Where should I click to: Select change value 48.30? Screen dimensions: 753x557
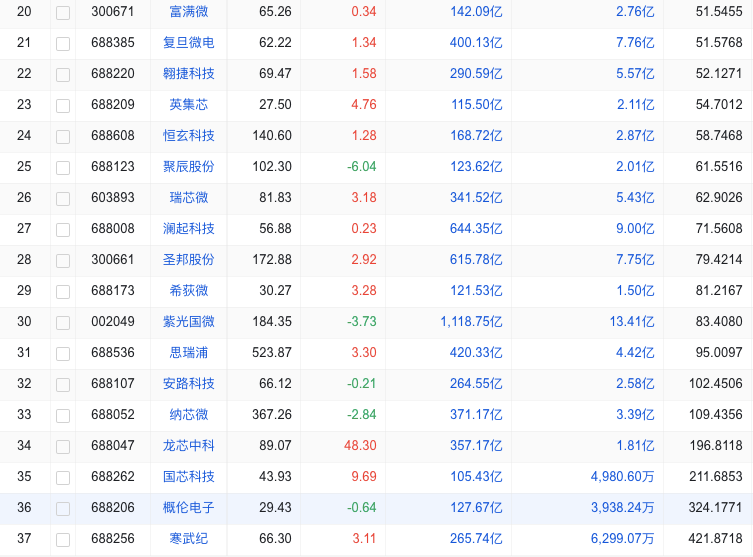point(360,445)
